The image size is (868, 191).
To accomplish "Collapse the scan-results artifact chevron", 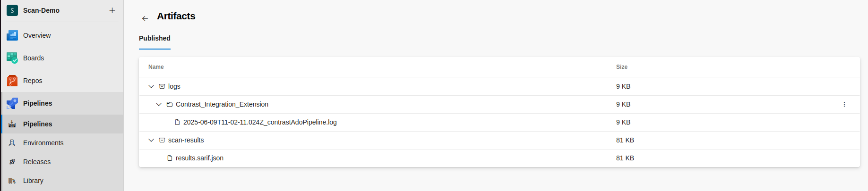I will pyautogui.click(x=151, y=140).
